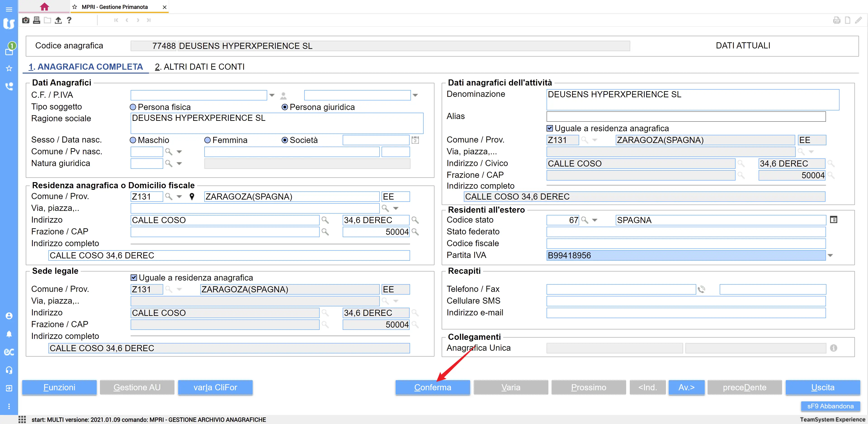Image resolution: width=868 pixels, height=424 pixels.
Task: Click the help question mark icon
Action: tap(69, 20)
